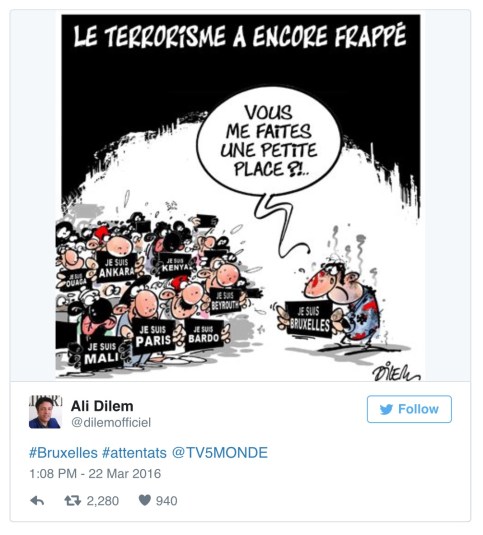Click the reply arrow icon
This screenshot has height=535, width=483.
(37, 501)
